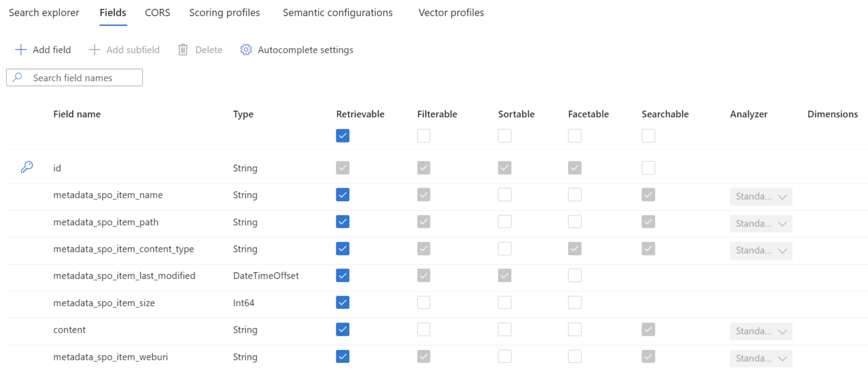868x370 pixels.
Task: Select the Delete trash icon
Action: tap(183, 50)
